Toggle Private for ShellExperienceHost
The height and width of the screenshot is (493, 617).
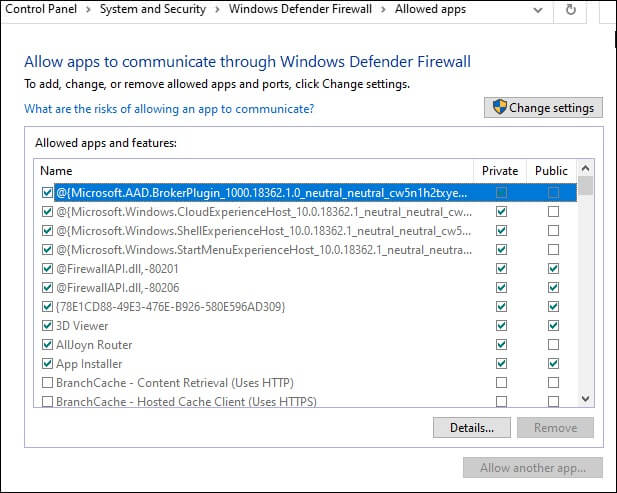coord(501,231)
